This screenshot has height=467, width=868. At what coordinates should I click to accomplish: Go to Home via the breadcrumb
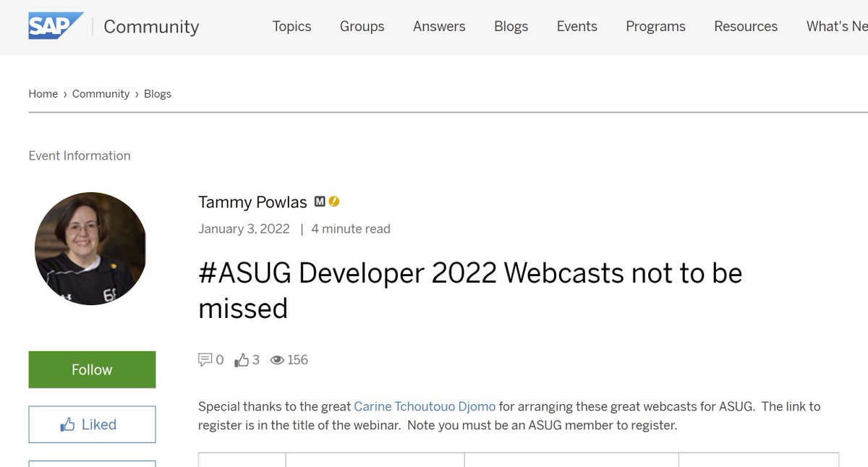point(43,93)
